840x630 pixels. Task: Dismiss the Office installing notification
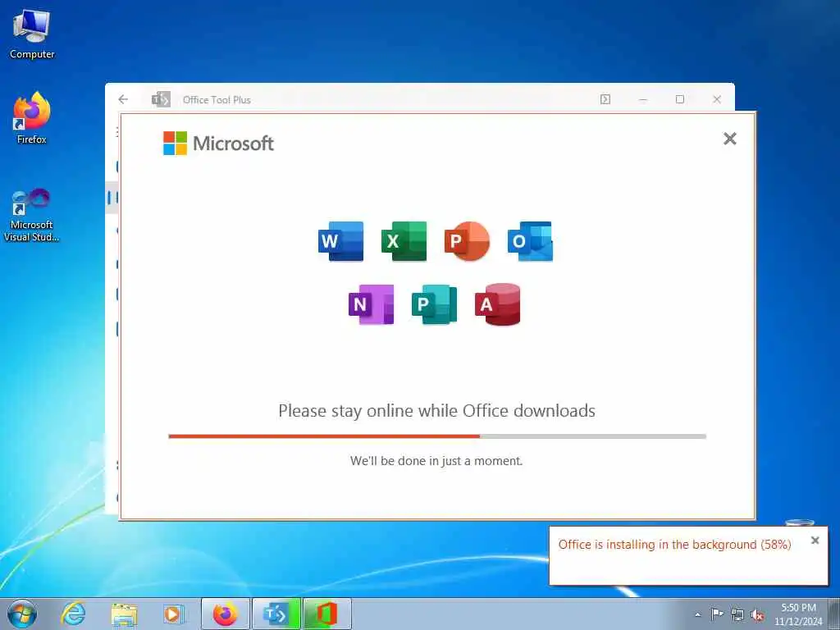pos(815,541)
